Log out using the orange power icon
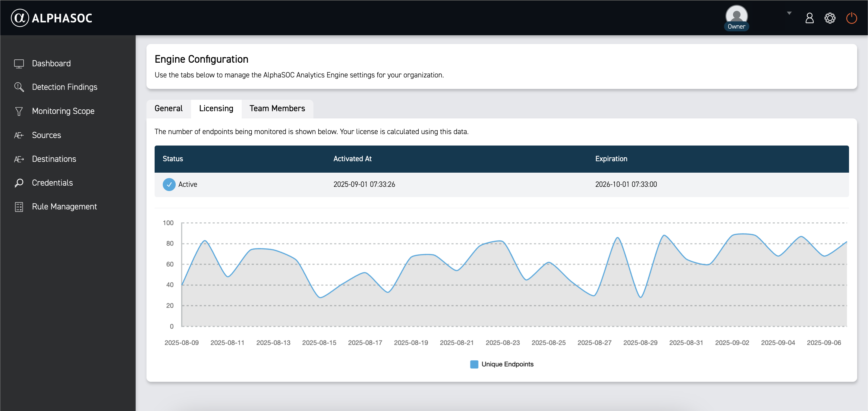Screen dimensions: 868x411 point(851,18)
